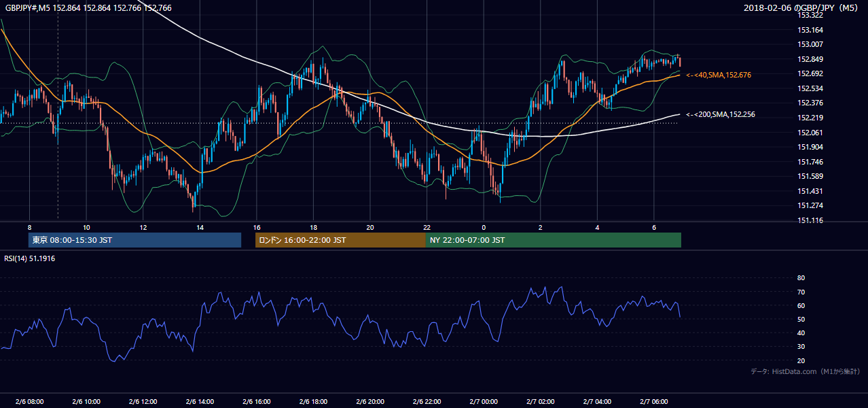Click hour label 10 below the price chart
This screenshot has height=408, width=868.
(x=86, y=227)
